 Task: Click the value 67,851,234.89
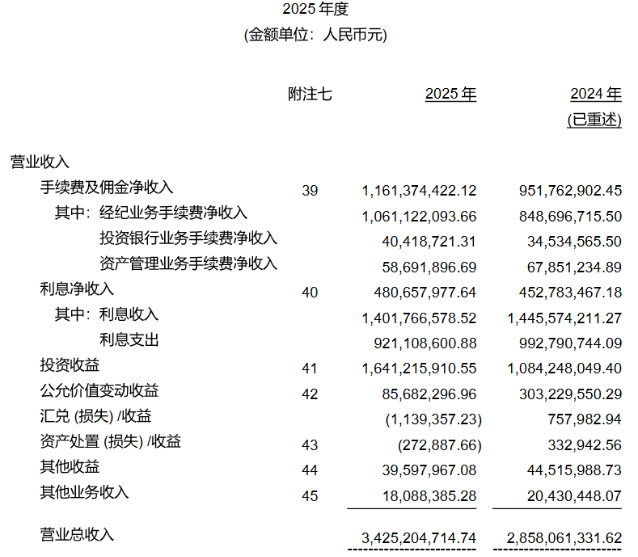pos(574,267)
